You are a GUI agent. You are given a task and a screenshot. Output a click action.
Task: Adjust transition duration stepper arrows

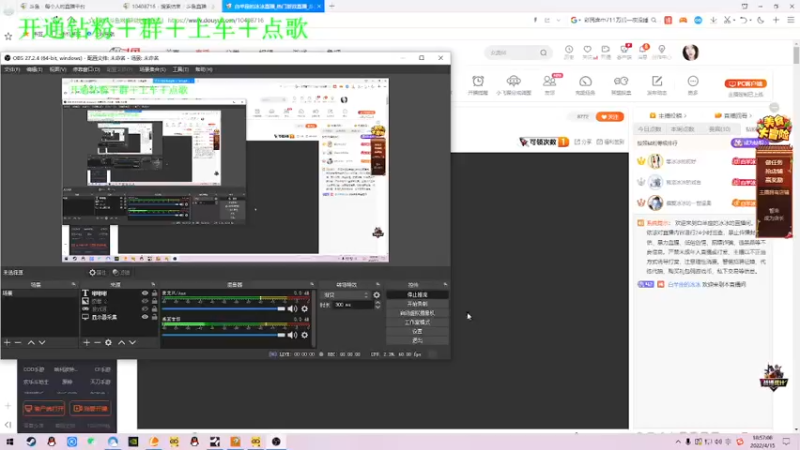(x=378, y=305)
